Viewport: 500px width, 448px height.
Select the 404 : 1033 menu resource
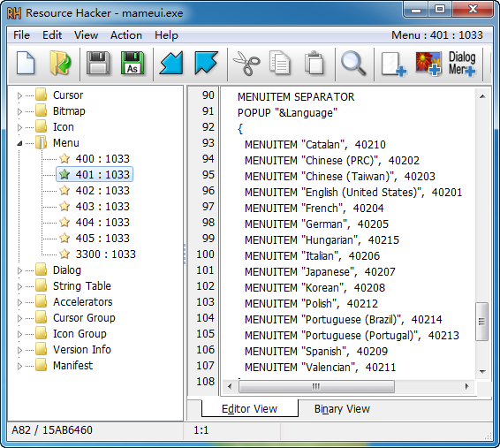[x=102, y=223]
